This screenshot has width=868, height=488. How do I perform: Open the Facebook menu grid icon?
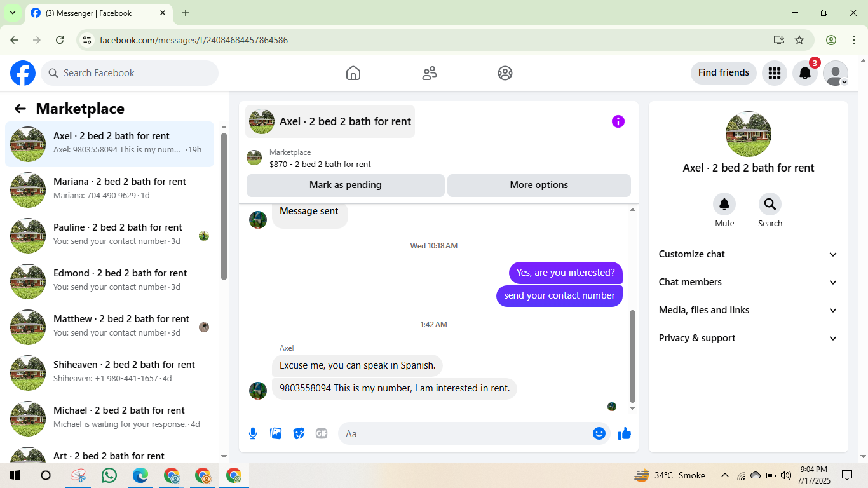pos(775,73)
